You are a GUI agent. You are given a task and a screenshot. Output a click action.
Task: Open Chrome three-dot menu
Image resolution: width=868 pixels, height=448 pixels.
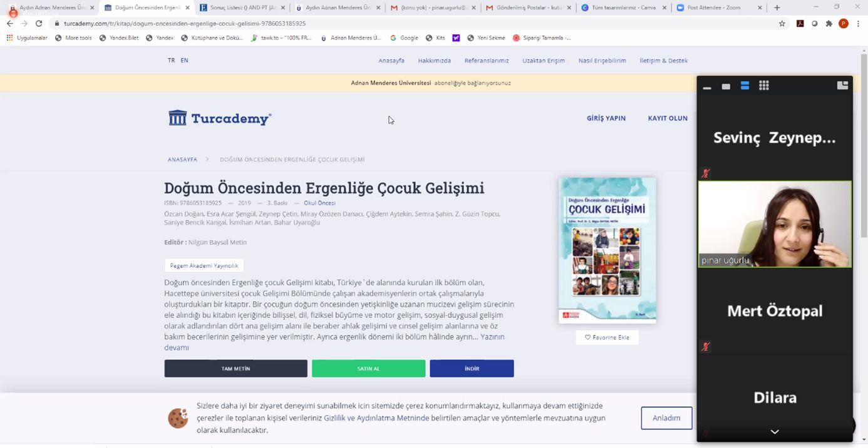click(857, 23)
